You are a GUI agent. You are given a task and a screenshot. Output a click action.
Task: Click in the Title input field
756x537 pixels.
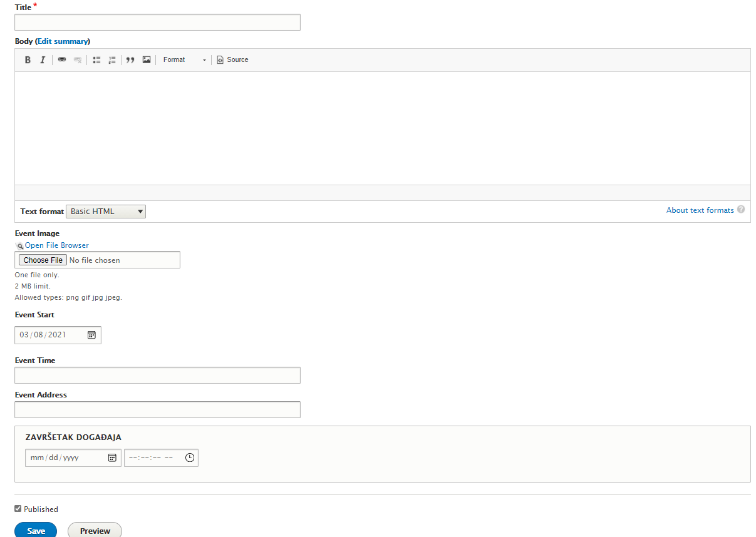click(x=157, y=23)
